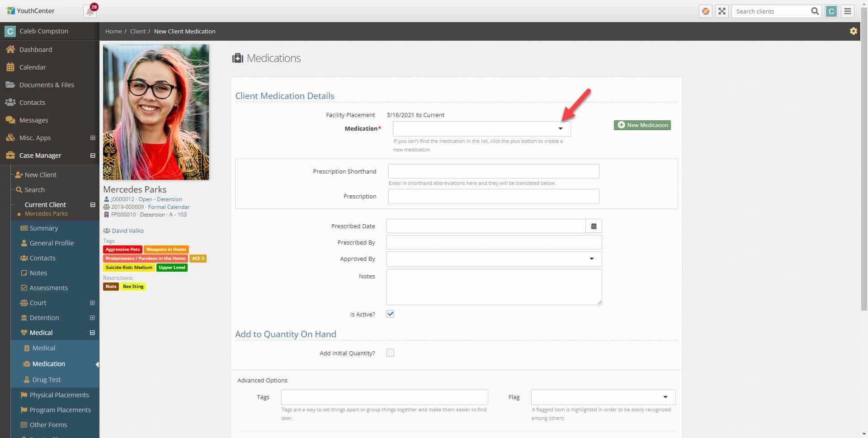Uncheck the Is Active checkbox
Image resolution: width=868 pixels, height=438 pixels.
click(x=390, y=314)
